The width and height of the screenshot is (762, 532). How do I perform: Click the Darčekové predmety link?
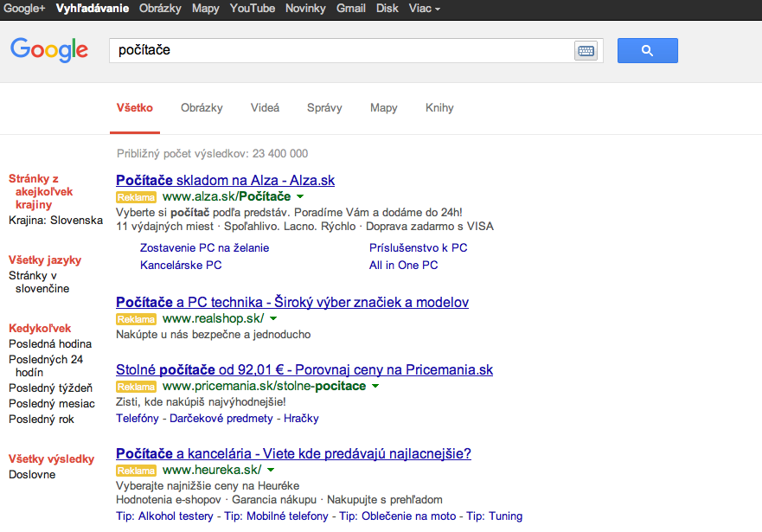click(221, 419)
